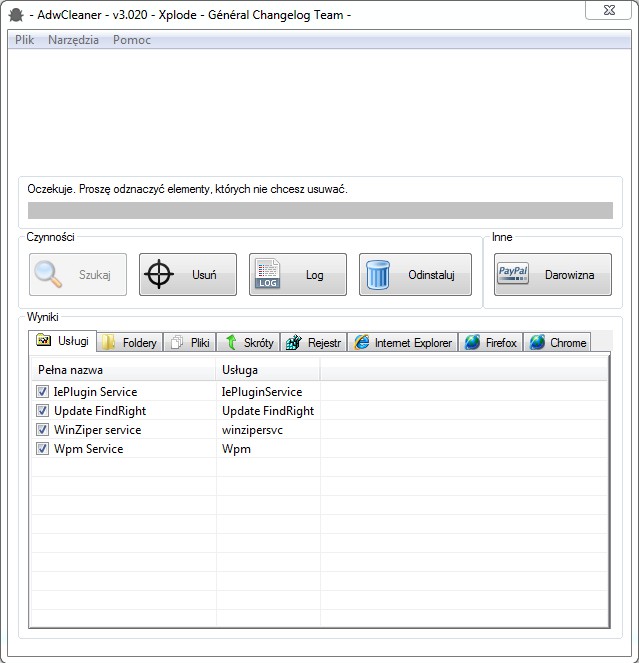Click the crosshair icon on Usuń

pos(159,274)
